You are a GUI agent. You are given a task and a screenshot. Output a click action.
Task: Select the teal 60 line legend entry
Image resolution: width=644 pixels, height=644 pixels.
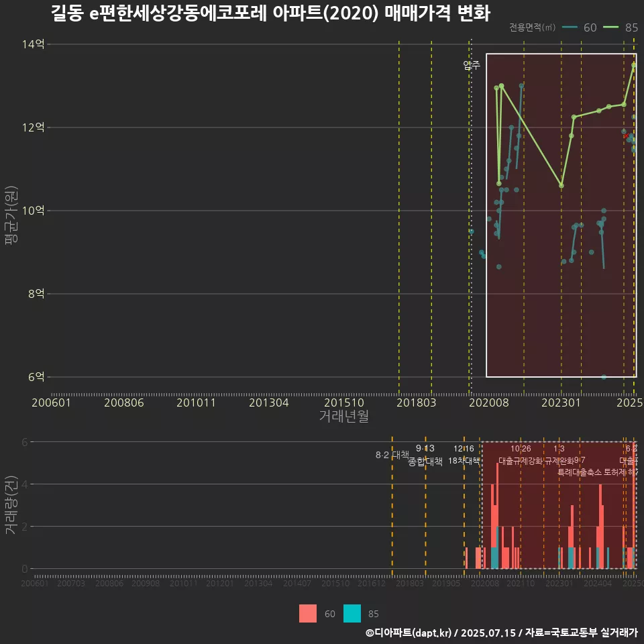click(x=580, y=28)
